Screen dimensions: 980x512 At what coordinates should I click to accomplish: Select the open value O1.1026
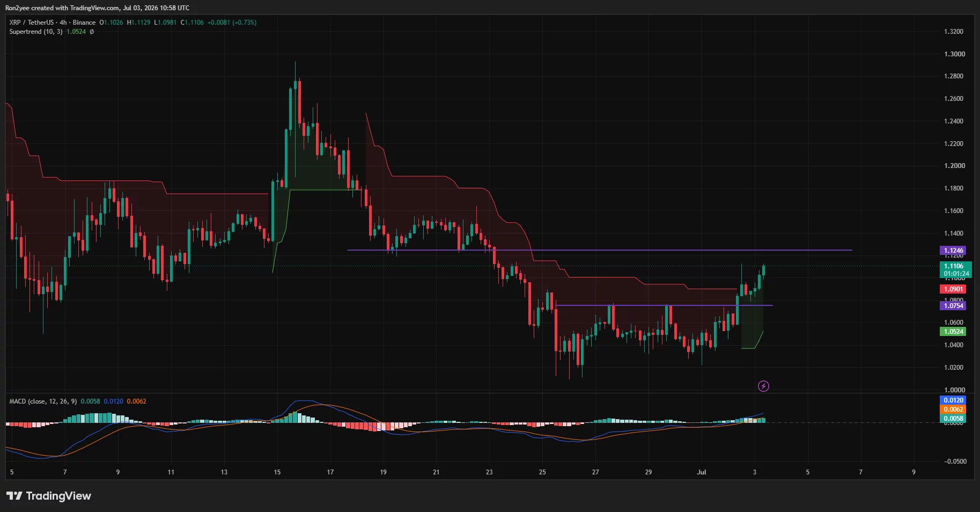click(111, 23)
